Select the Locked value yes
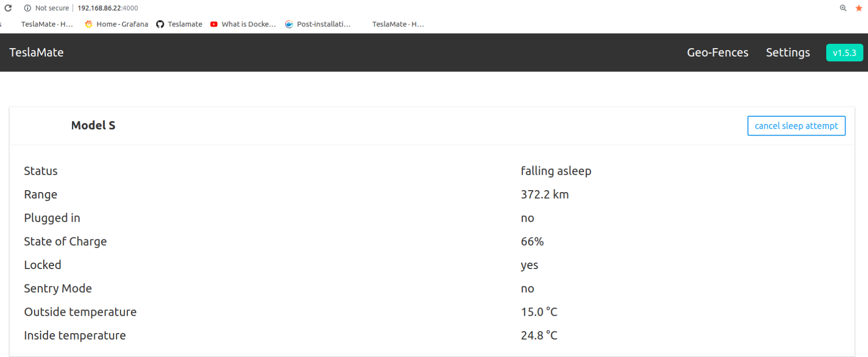The height and width of the screenshot is (357, 868). click(529, 265)
